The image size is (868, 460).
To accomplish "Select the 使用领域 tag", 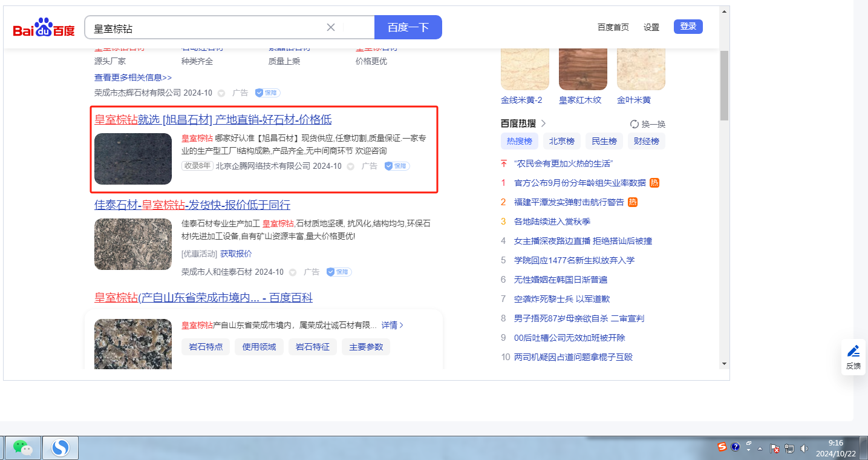I will (x=259, y=347).
